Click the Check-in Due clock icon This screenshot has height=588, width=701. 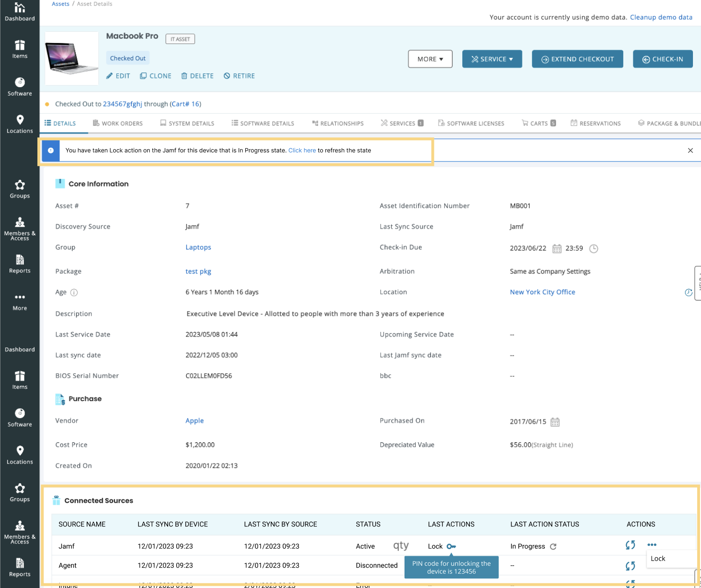pos(593,249)
